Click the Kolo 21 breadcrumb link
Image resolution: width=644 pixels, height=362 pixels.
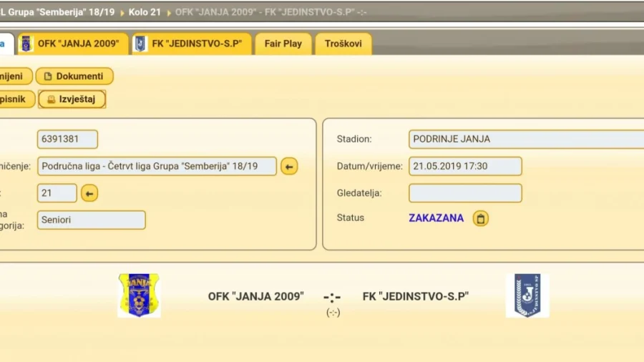pyautogui.click(x=145, y=12)
